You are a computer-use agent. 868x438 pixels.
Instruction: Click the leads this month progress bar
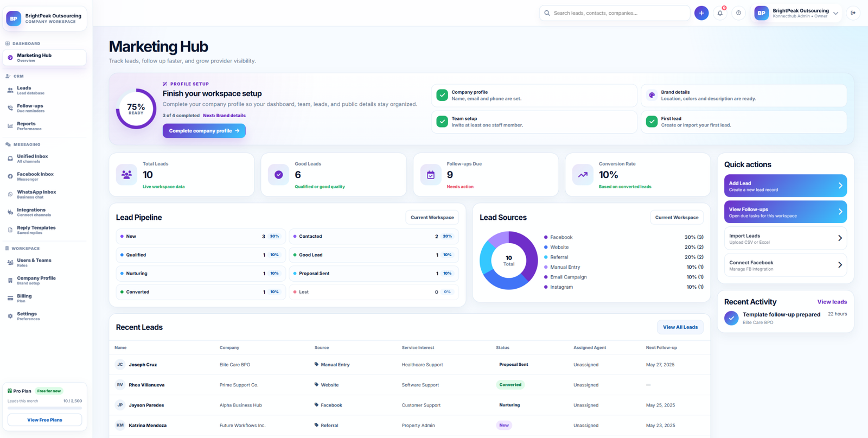[44, 408]
